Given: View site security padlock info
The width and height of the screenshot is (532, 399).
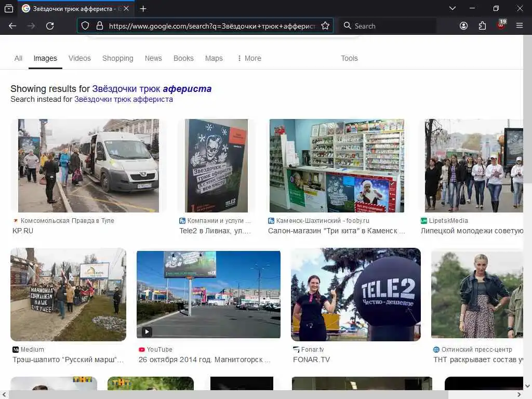Looking at the screenshot, I should 100,26.
